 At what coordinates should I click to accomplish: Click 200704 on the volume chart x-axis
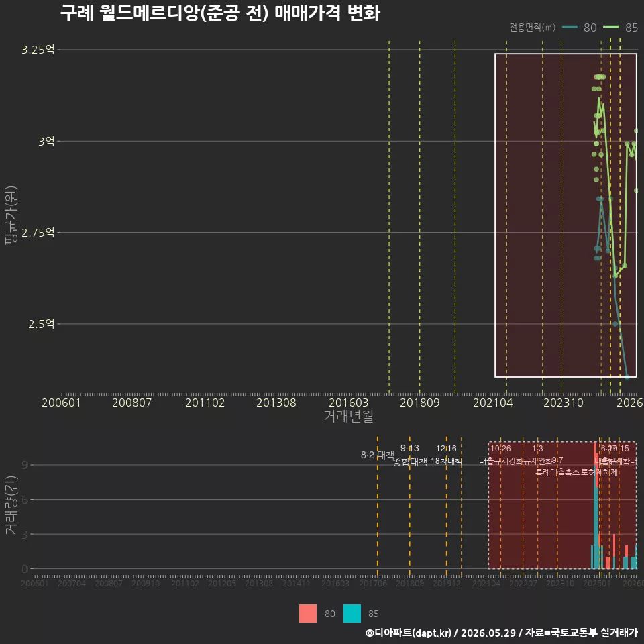point(72,583)
